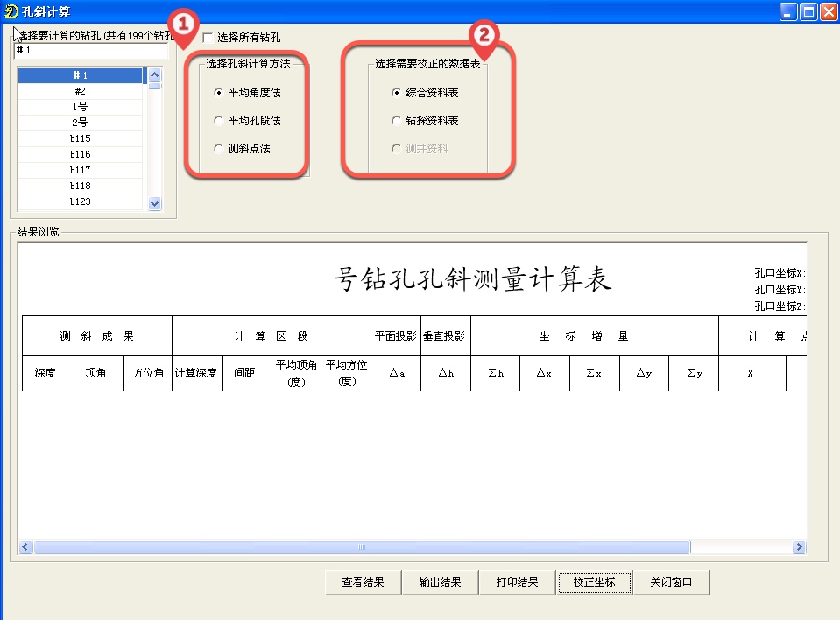
Task: Click the results table left scroll arrow
Action: pyautogui.click(x=25, y=547)
